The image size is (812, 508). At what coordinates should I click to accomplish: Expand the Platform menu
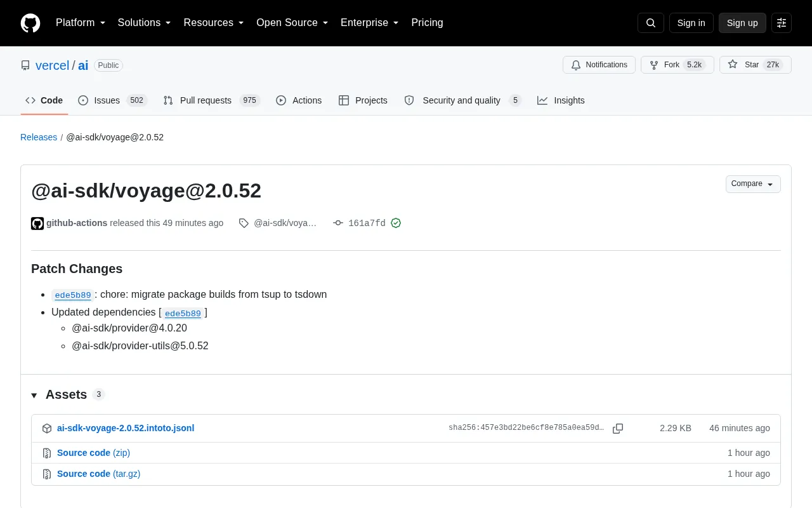[x=81, y=23]
